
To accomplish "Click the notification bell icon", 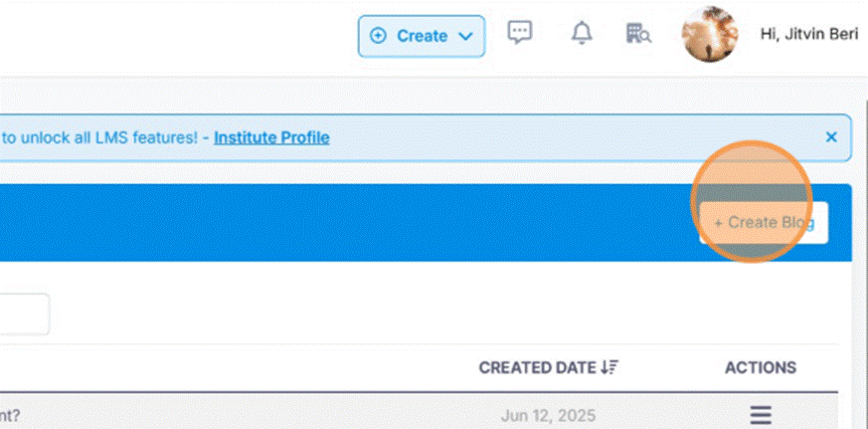I will click(x=581, y=34).
